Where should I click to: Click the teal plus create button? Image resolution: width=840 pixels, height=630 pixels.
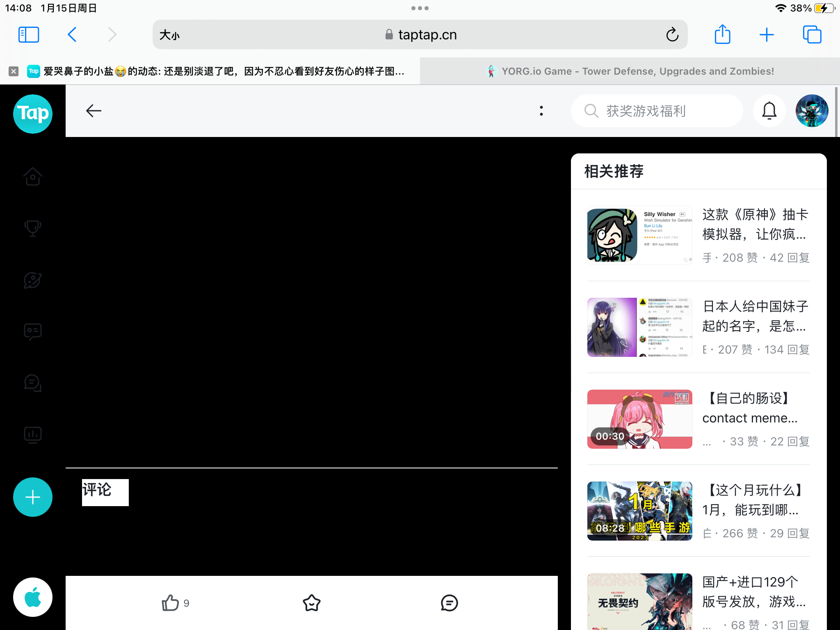[x=33, y=497]
